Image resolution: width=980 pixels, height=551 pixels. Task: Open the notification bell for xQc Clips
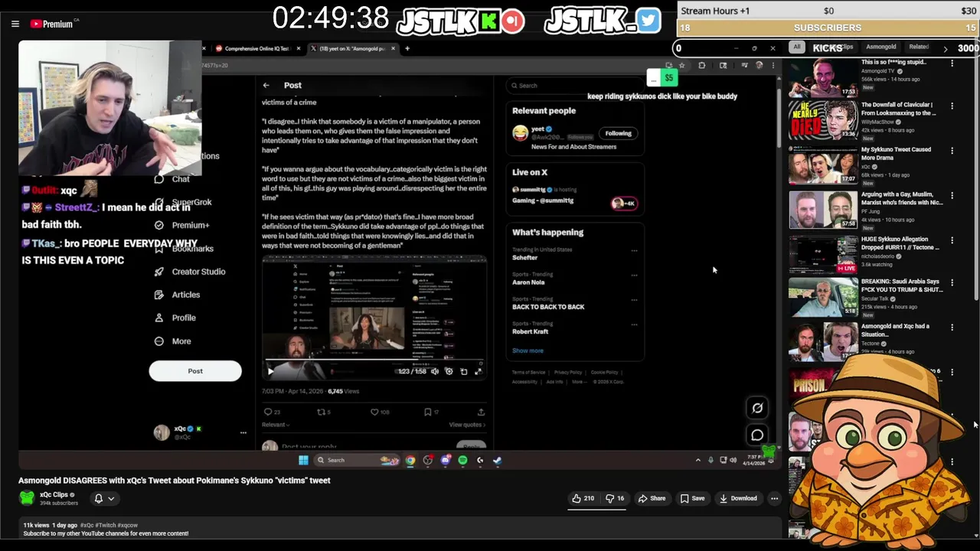98,498
